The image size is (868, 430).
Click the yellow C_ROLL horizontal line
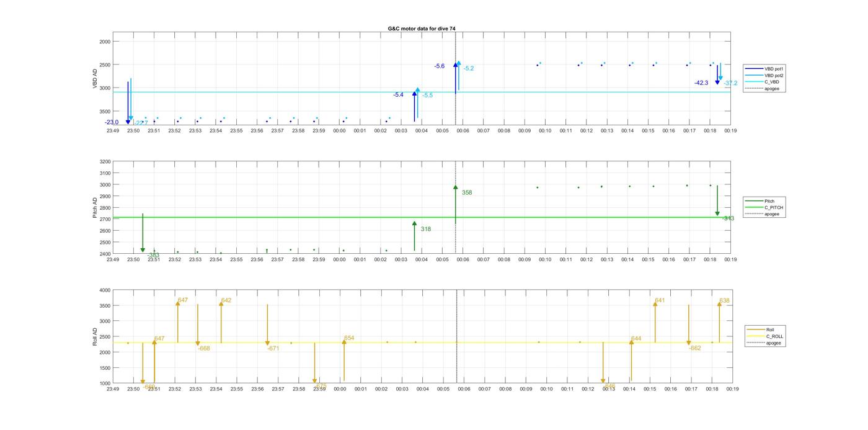click(x=422, y=343)
